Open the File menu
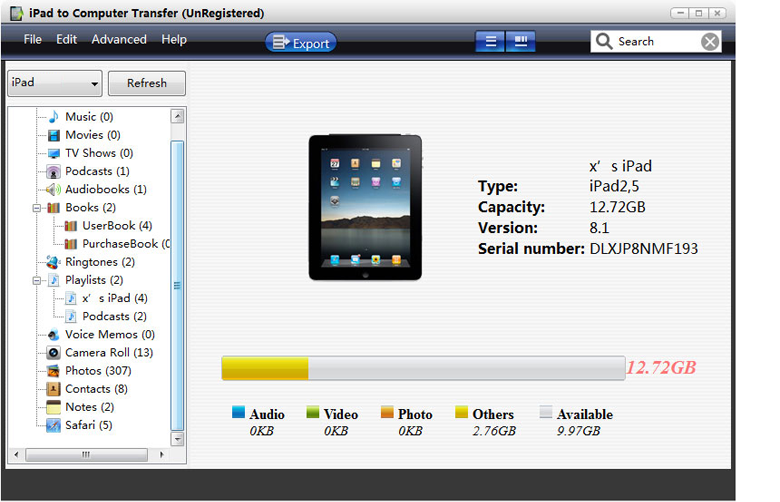780x502 pixels. click(33, 39)
